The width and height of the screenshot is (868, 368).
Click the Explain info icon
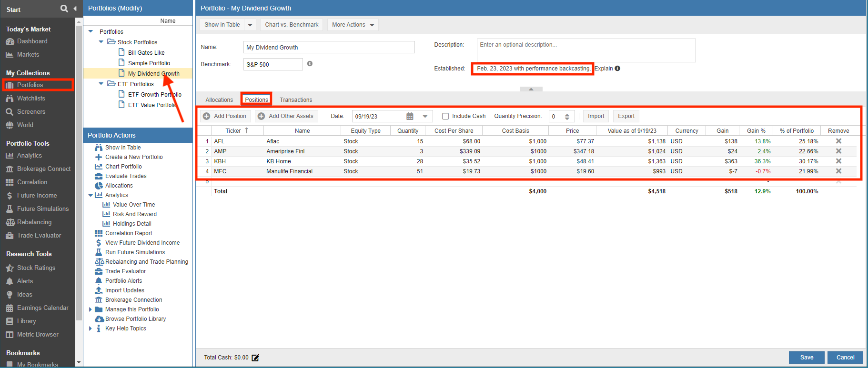[617, 69]
